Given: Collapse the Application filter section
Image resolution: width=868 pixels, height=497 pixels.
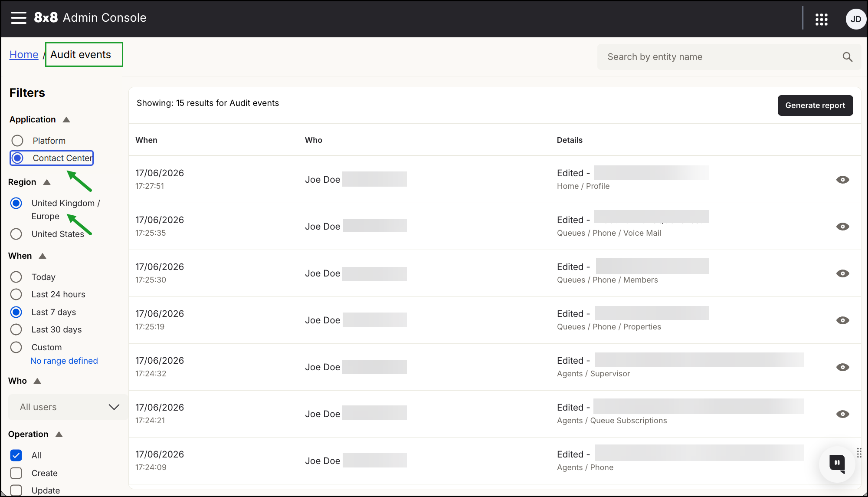Looking at the screenshot, I should pos(66,120).
